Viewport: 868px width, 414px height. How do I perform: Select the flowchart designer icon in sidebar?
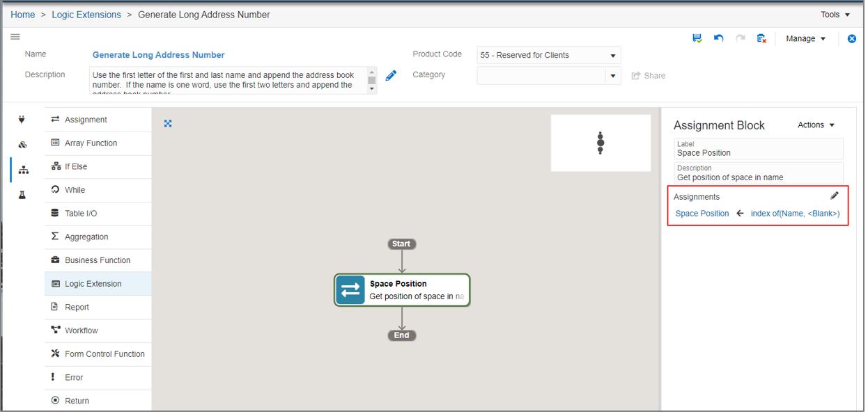22,169
